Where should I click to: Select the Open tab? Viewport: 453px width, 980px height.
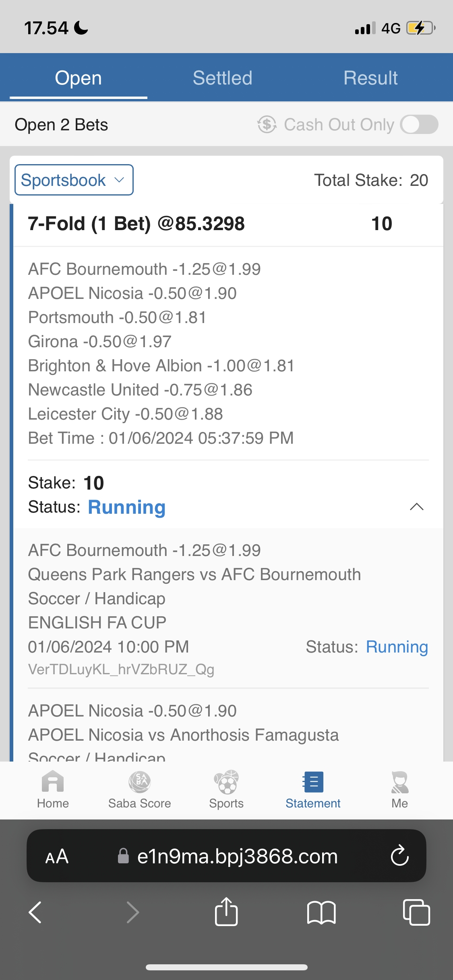pos(79,78)
